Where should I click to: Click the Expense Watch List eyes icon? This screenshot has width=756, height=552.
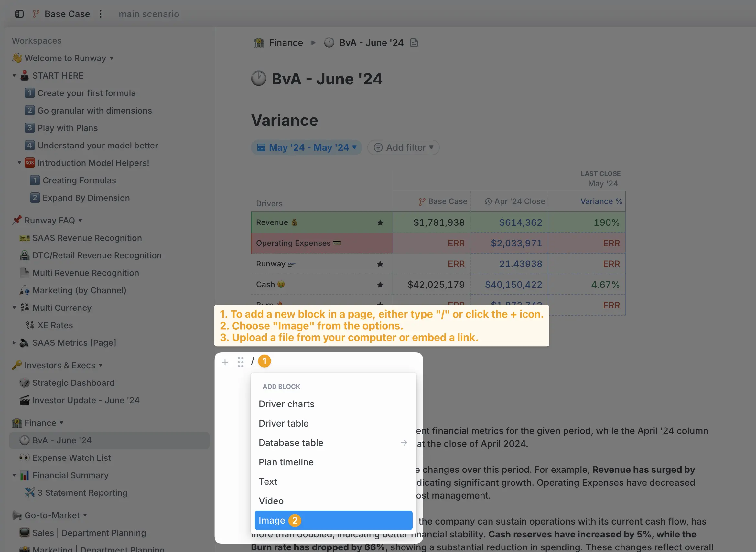click(24, 458)
